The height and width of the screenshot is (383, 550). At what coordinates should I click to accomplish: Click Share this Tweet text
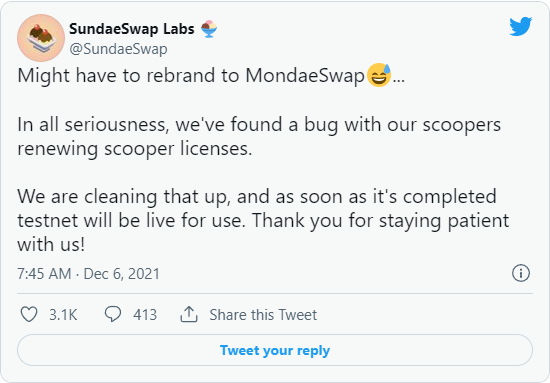263,315
